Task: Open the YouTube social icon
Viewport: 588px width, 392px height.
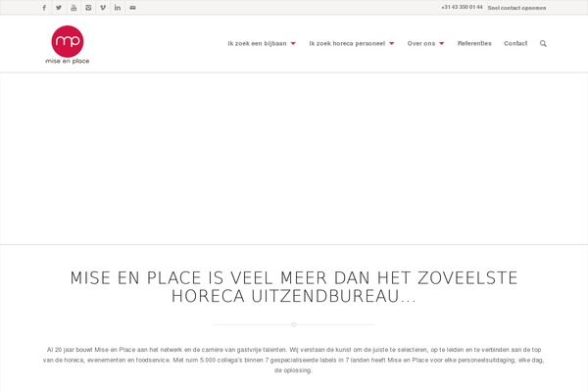Action: click(x=73, y=8)
